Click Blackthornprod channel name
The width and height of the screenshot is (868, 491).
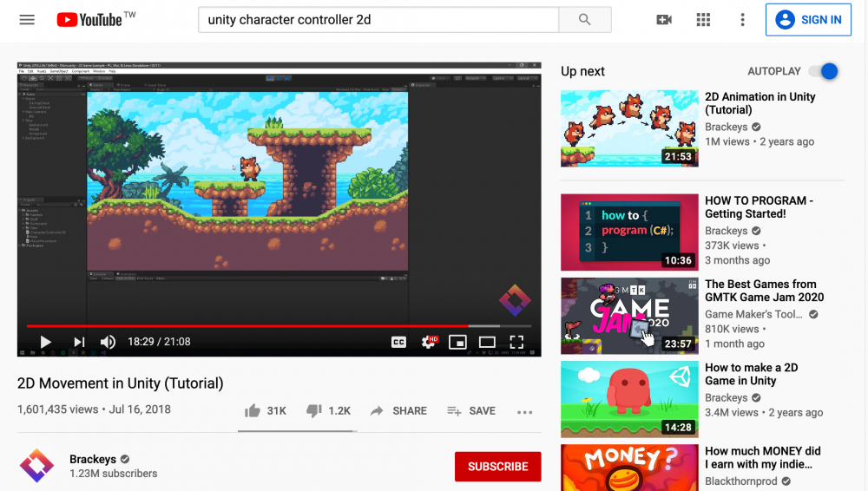[x=740, y=481]
